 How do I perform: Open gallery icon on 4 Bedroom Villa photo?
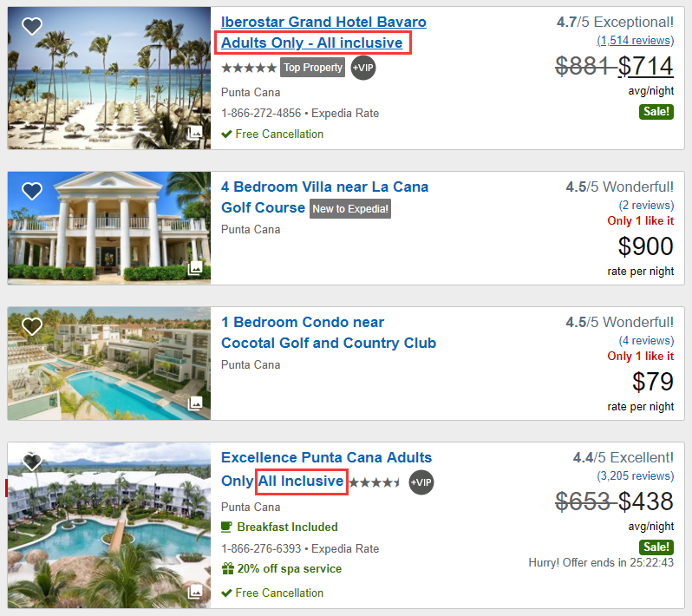(x=195, y=268)
